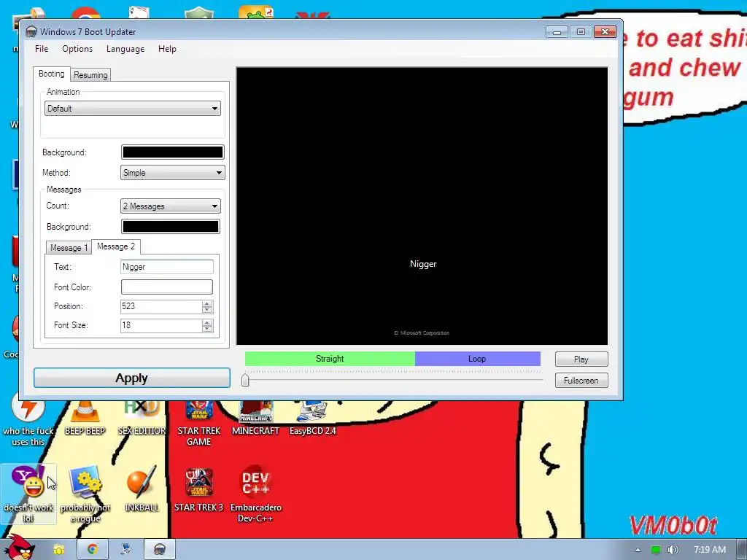Image resolution: width=747 pixels, height=560 pixels.
Task: Expand the Animation Default dropdown
Action: click(133, 109)
